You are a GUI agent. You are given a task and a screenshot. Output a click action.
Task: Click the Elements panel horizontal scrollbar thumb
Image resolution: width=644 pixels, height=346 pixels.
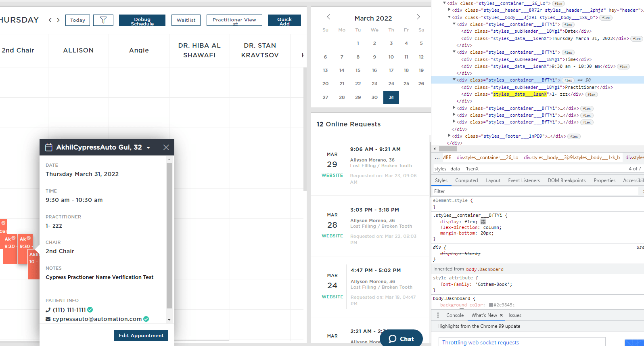coord(448,149)
